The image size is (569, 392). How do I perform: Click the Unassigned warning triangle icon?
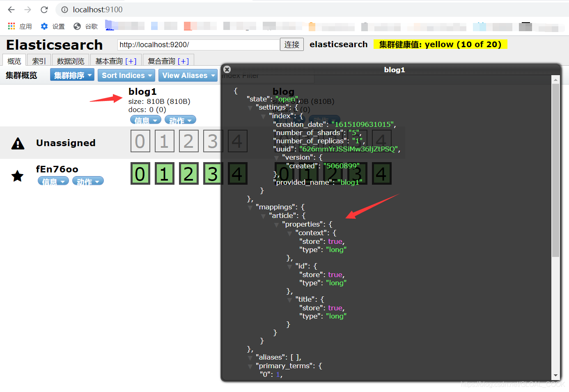pos(18,143)
